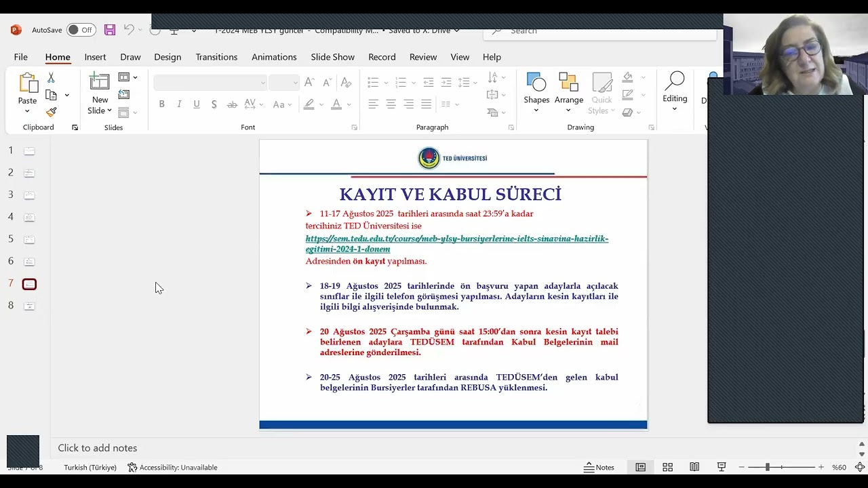The width and height of the screenshot is (868, 488).
Task: Increase font size button
Action: [x=309, y=83]
